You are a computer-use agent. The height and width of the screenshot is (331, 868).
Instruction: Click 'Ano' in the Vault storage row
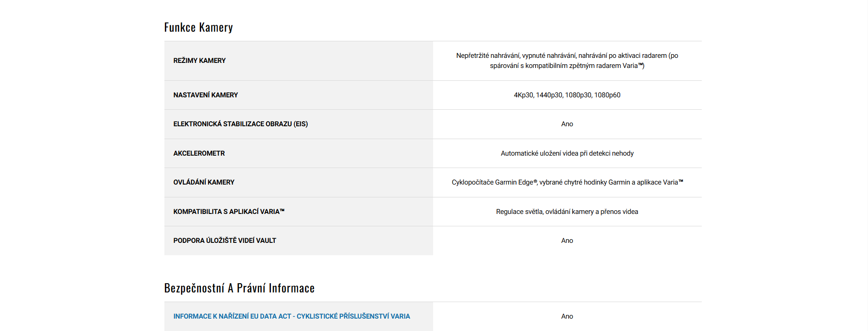pyautogui.click(x=567, y=241)
